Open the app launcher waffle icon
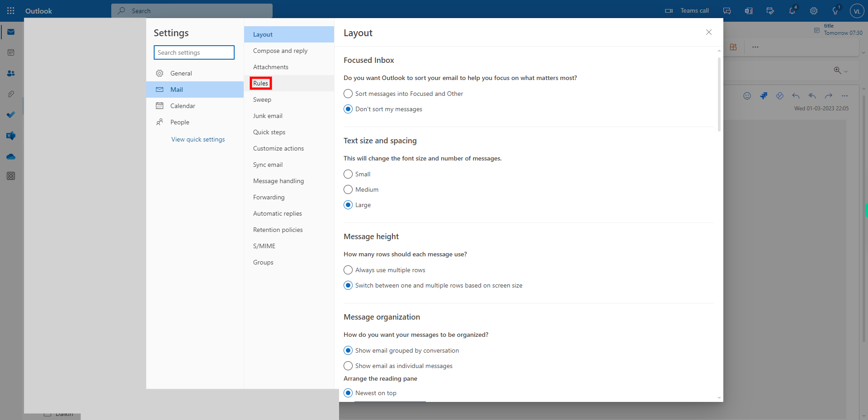Screen dimensions: 868x420 click(11, 10)
